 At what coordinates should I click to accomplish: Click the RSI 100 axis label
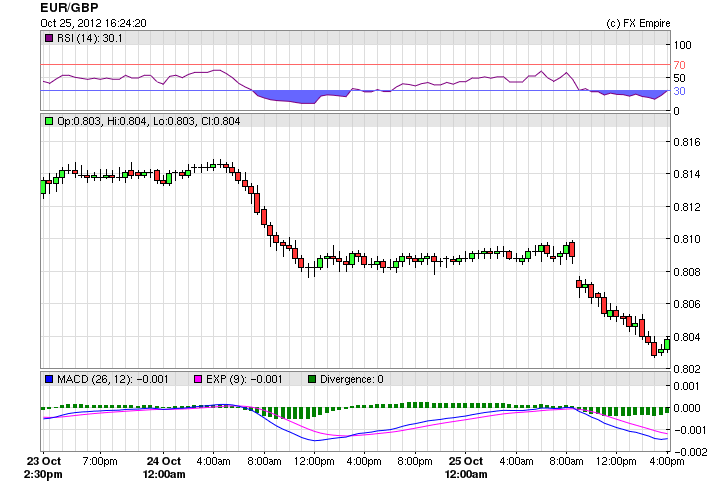click(x=682, y=45)
